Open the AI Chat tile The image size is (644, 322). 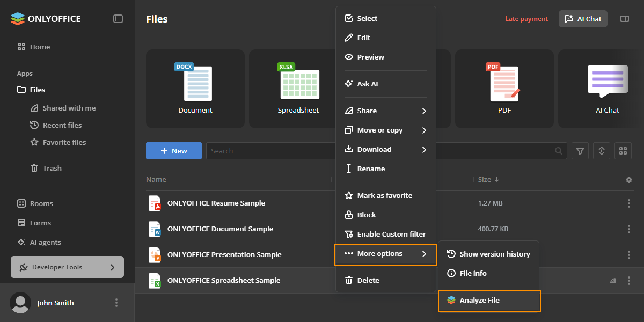[x=601, y=89]
